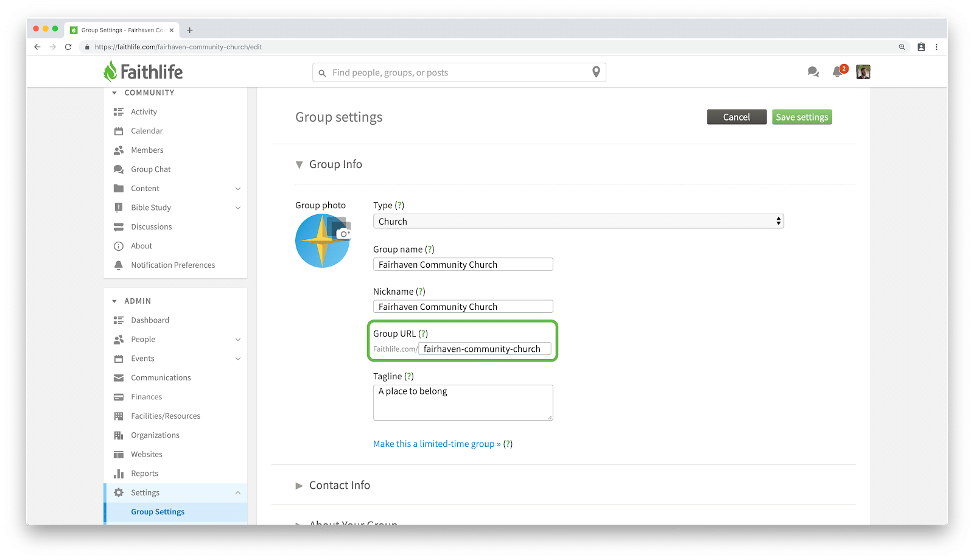Viewport: 974px width, 560px height.
Task: Click into the Group URL field
Action: click(x=485, y=349)
